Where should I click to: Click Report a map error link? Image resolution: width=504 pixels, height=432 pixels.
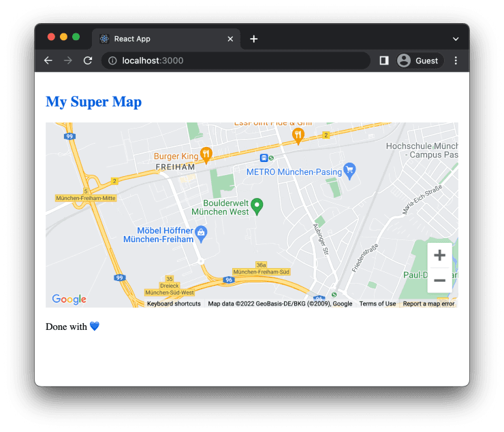pyautogui.click(x=428, y=304)
